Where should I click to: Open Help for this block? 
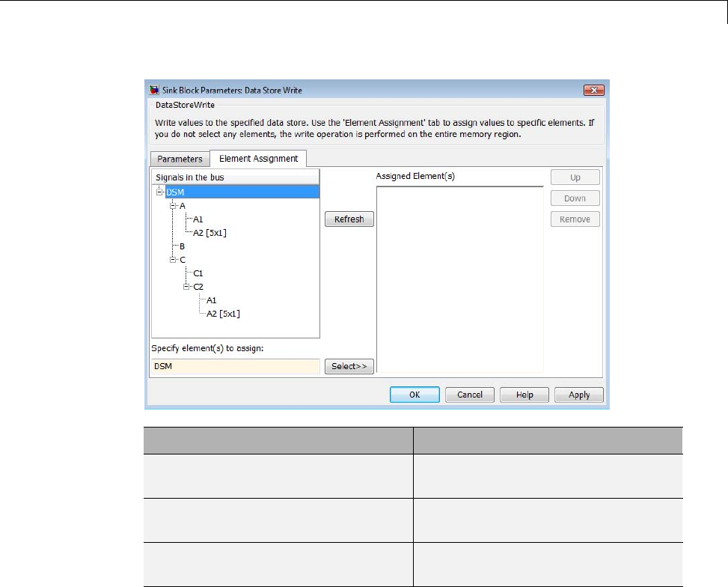point(524,395)
